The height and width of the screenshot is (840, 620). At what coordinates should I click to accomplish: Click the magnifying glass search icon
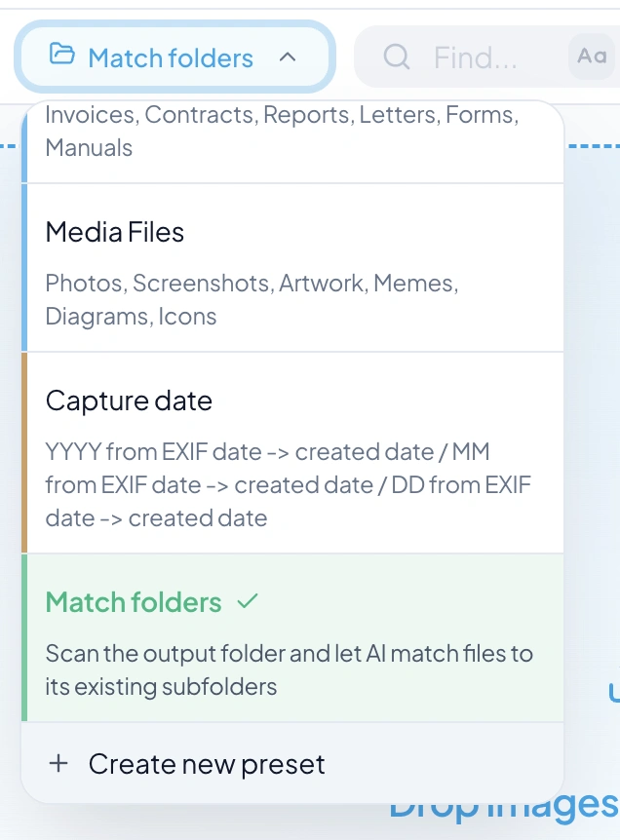click(396, 57)
